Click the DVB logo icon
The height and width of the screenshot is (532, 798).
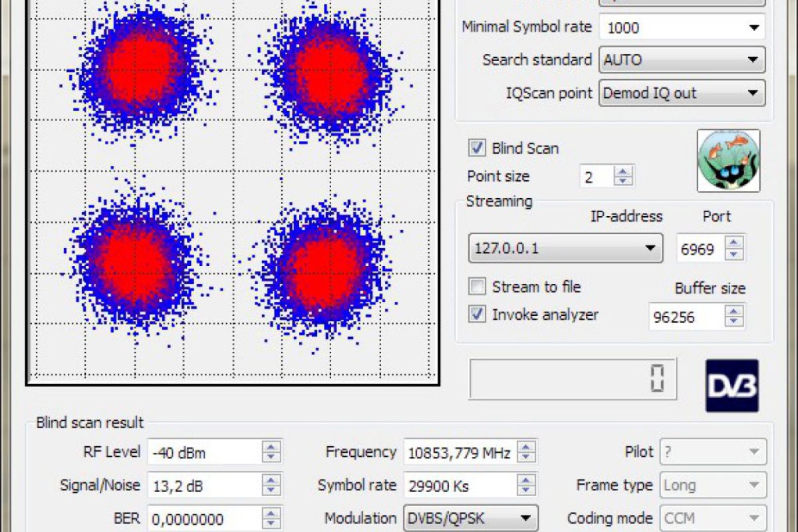[x=731, y=386]
